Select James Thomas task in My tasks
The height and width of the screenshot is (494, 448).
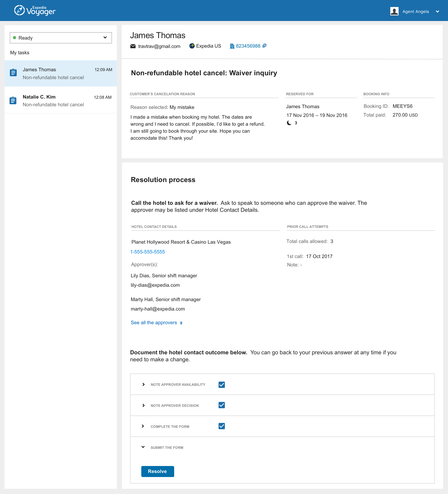[x=61, y=73]
